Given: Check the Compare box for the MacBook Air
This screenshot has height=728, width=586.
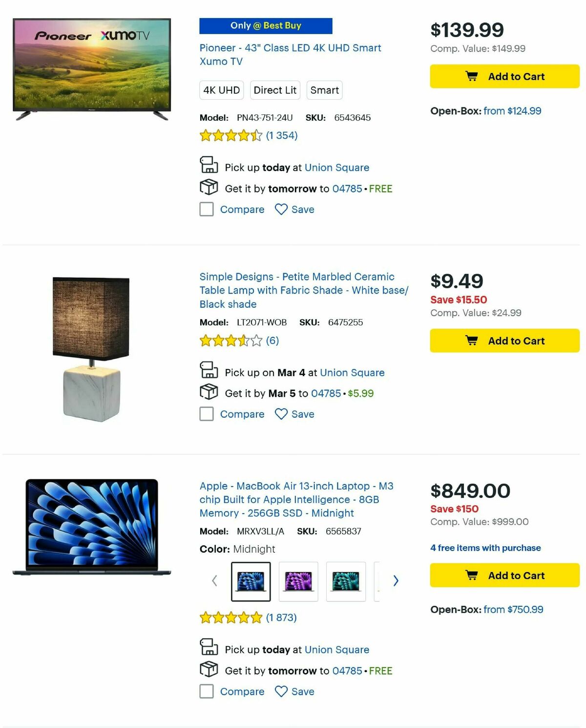Looking at the screenshot, I should 206,691.
